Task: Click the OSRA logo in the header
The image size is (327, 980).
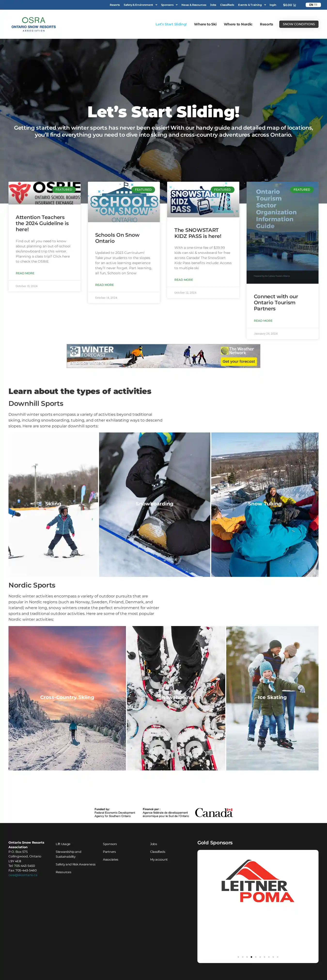Action: coord(33,24)
